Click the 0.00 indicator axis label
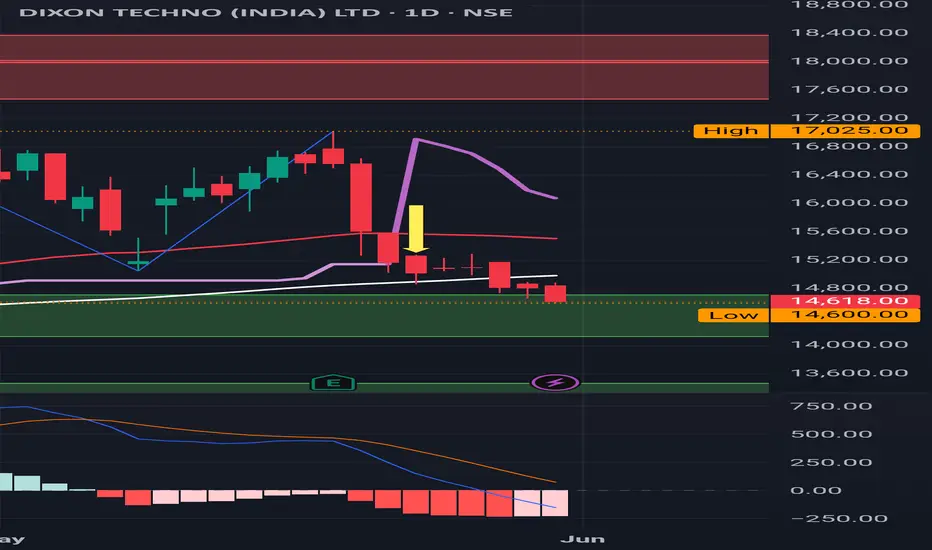Viewport: 932px width, 550px height. click(816, 491)
